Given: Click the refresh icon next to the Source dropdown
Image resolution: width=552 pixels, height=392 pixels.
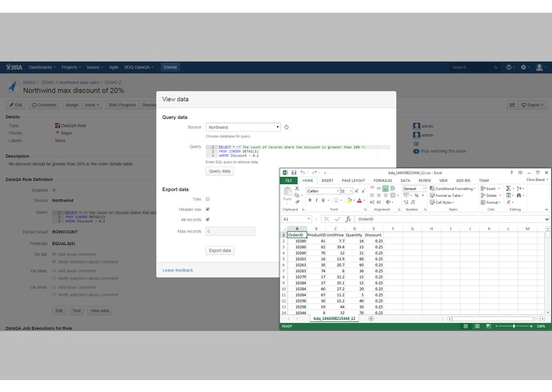Looking at the screenshot, I should [287, 127].
